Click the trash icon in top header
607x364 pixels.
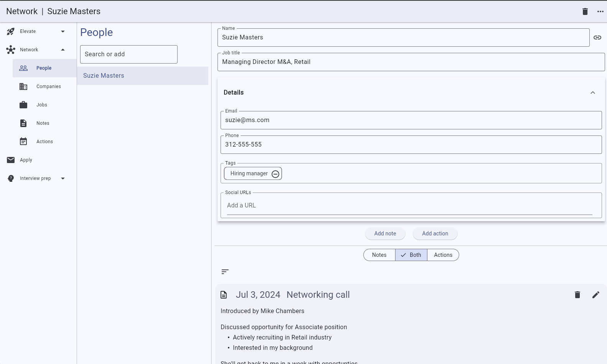[x=585, y=11]
